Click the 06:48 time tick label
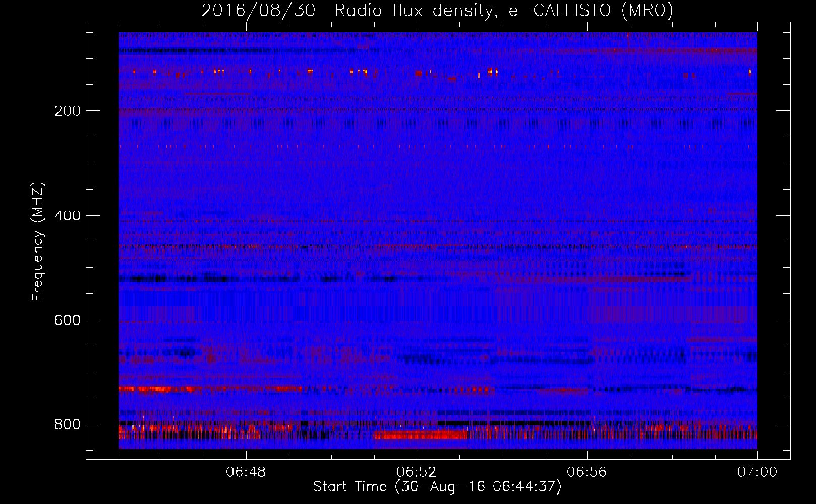The width and height of the screenshot is (816, 504). point(246,472)
